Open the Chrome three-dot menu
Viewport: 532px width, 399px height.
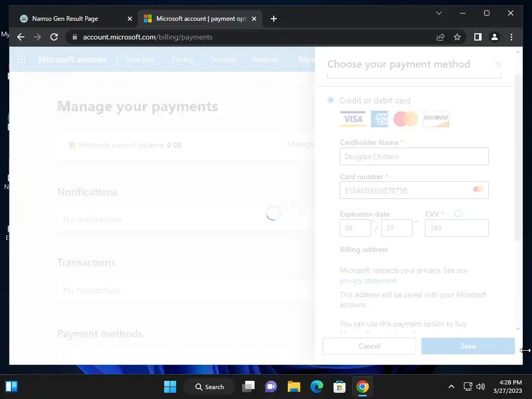(511, 37)
